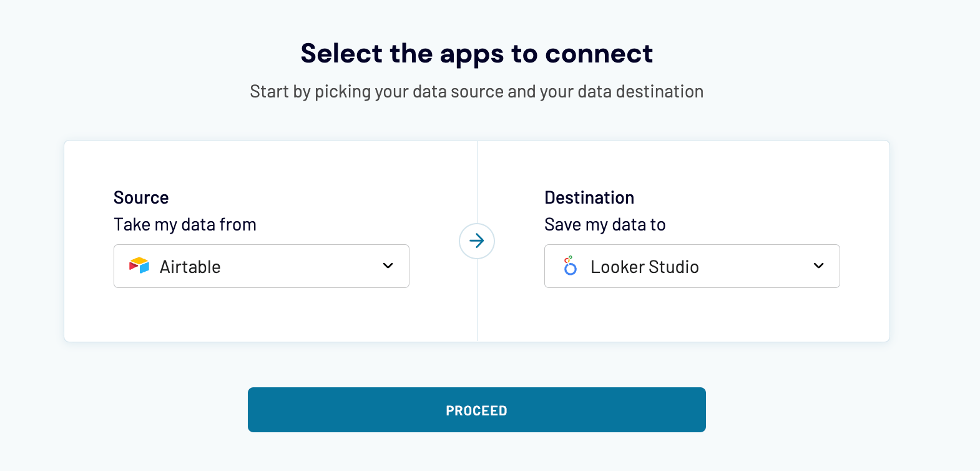Open the source app dropdown showing Airtable

261,266
